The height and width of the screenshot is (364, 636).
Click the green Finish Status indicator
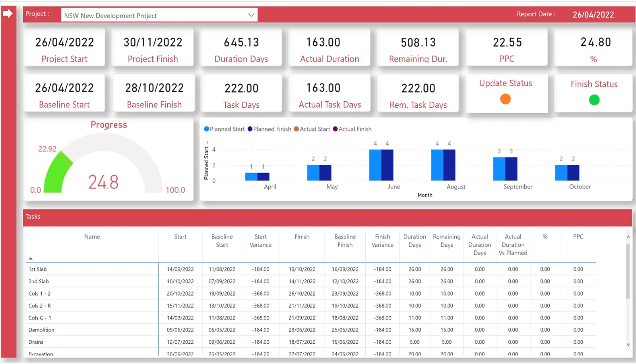(593, 100)
